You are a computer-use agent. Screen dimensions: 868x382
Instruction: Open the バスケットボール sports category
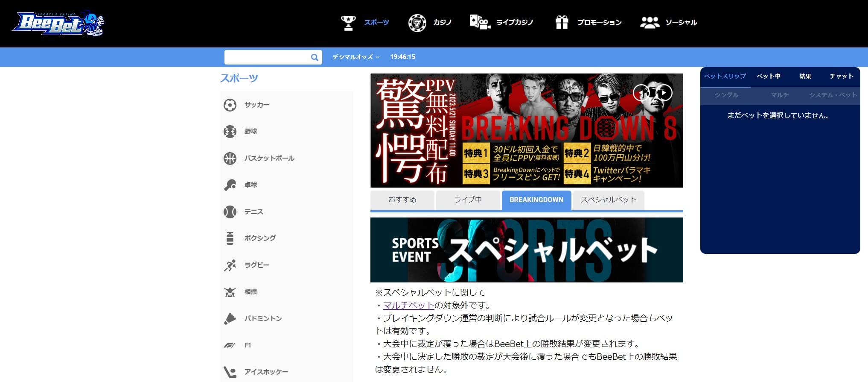269,159
